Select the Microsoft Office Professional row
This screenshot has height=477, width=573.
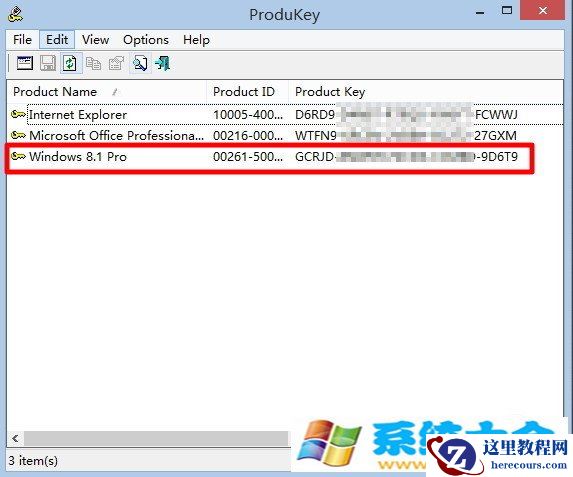click(x=285, y=136)
